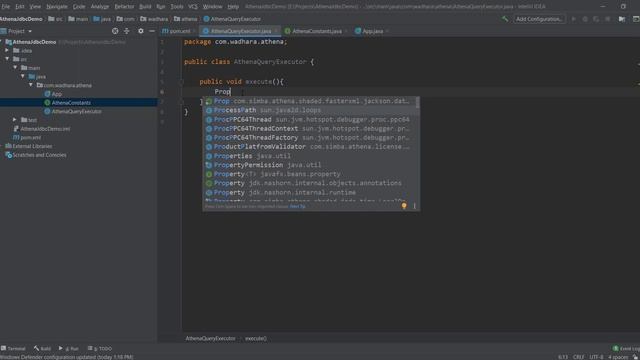640x360 pixels.
Task: Open the Code menu
Action: (79, 7)
